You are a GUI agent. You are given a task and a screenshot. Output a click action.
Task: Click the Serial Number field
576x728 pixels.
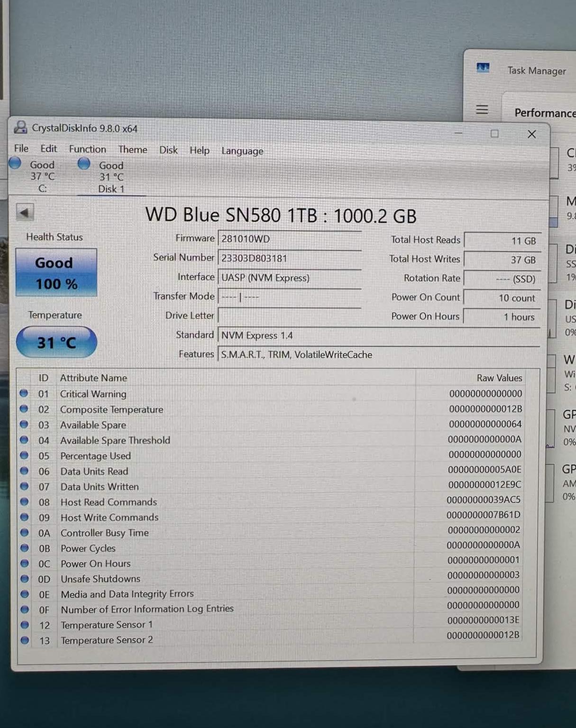click(290, 258)
